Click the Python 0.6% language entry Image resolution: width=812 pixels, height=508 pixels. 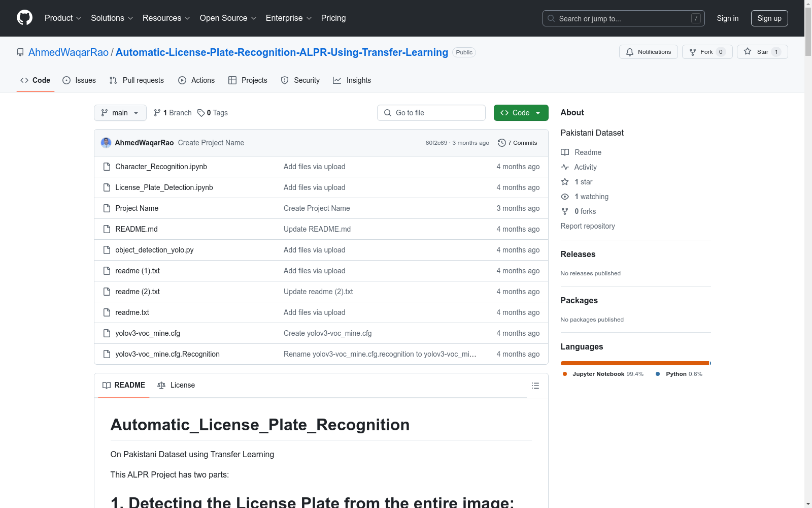pos(679,374)
